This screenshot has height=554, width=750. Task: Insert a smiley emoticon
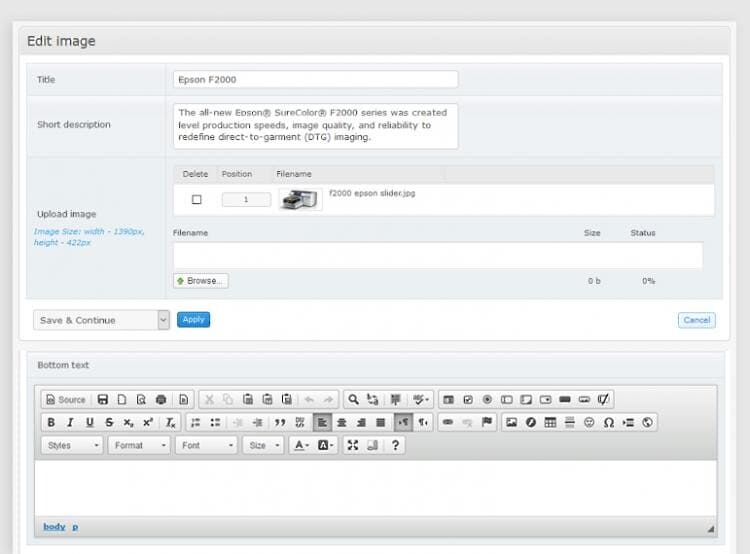[589, 422]
